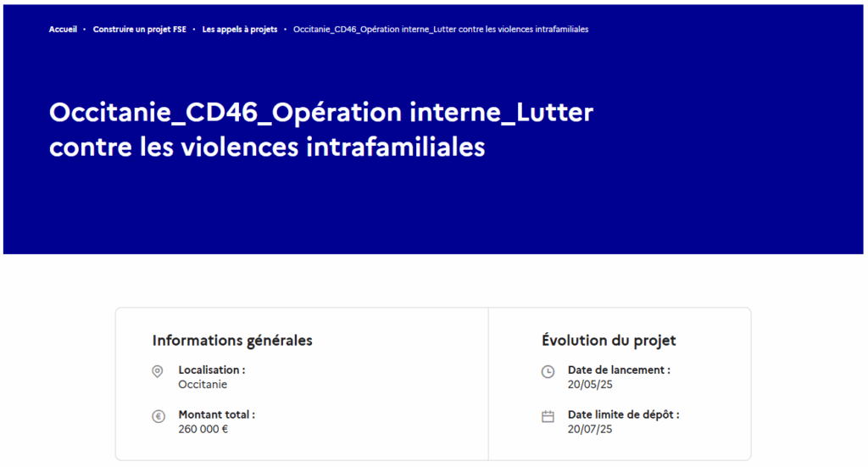Go to Accueil in the breadcrumb
Image resolution: width=868 pixels, height=467 pixels.
coord(63,29)
